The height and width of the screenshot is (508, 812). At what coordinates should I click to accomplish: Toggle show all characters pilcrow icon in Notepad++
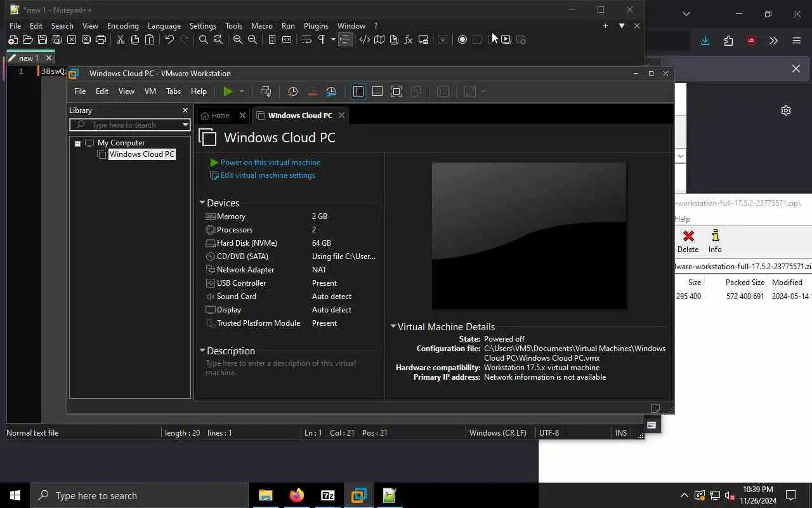(322, 39)
